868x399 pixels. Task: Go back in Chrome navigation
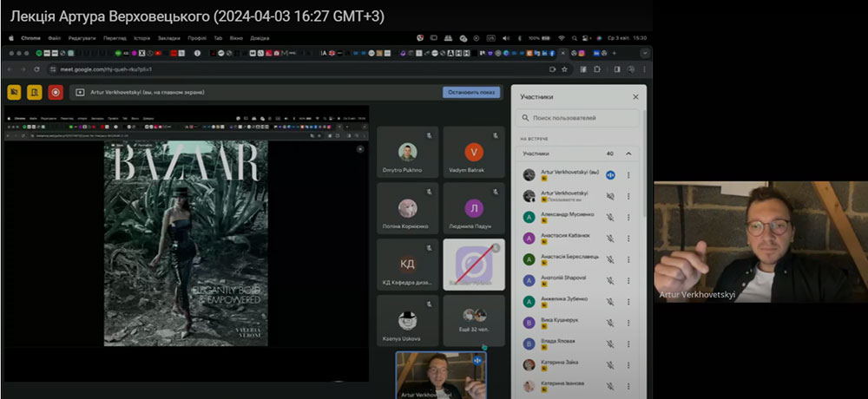(10, 69)
